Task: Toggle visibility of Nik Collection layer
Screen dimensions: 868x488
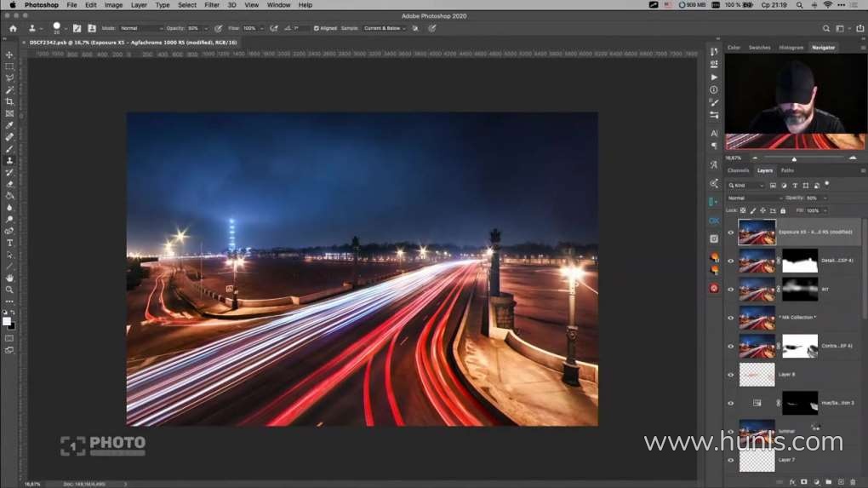Action: pos(730,318)
